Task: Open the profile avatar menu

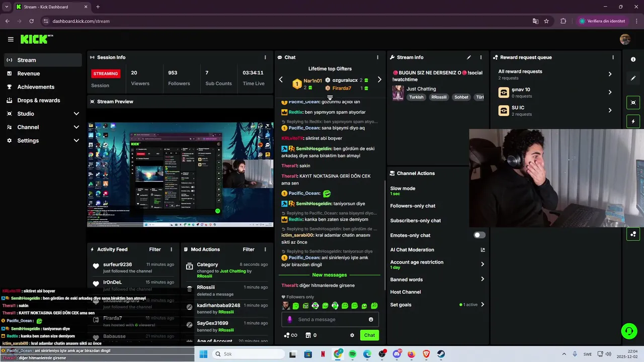Action: (x=625, y=39)
